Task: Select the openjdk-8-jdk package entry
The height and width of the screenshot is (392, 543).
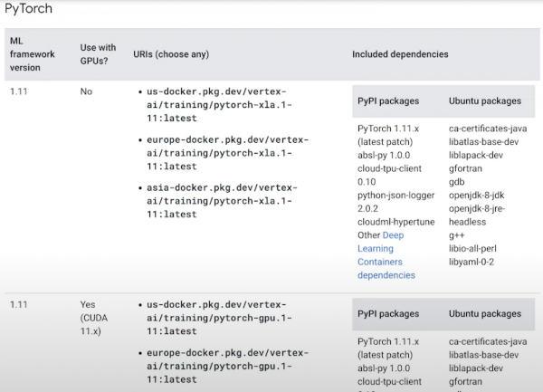Action: [477, 196]
